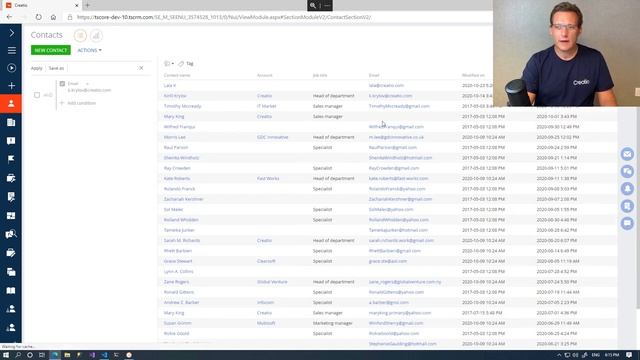Click the browser back arrow
This screenshot has width=640, height=360.
coord(9,17)
